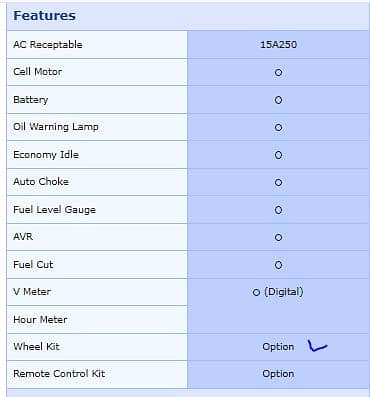Click the Wheel Kit label text
Image resolution: width=370 pixels, height=397 pixels.
(36, 346)
